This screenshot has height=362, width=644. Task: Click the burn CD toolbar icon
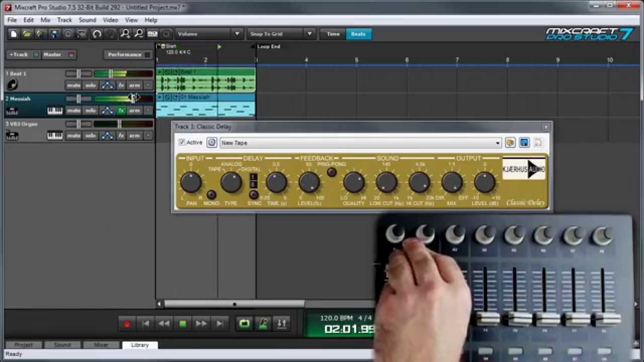68,34
